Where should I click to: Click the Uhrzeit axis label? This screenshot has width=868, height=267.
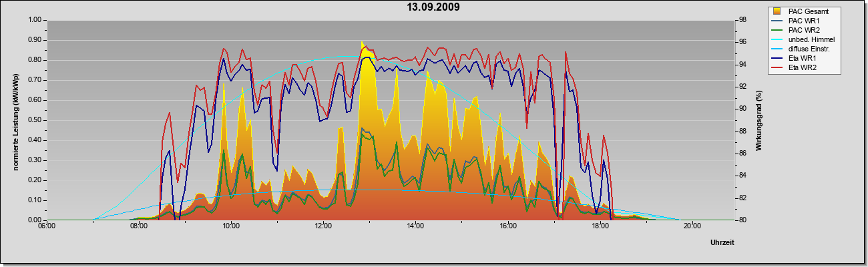click(723, 243)
